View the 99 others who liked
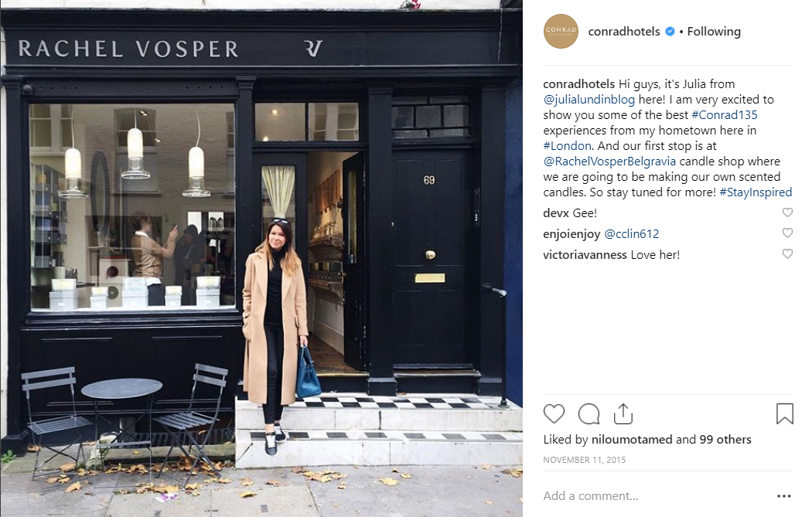Screen dimensions: 812x517 [x=725, y=440]
